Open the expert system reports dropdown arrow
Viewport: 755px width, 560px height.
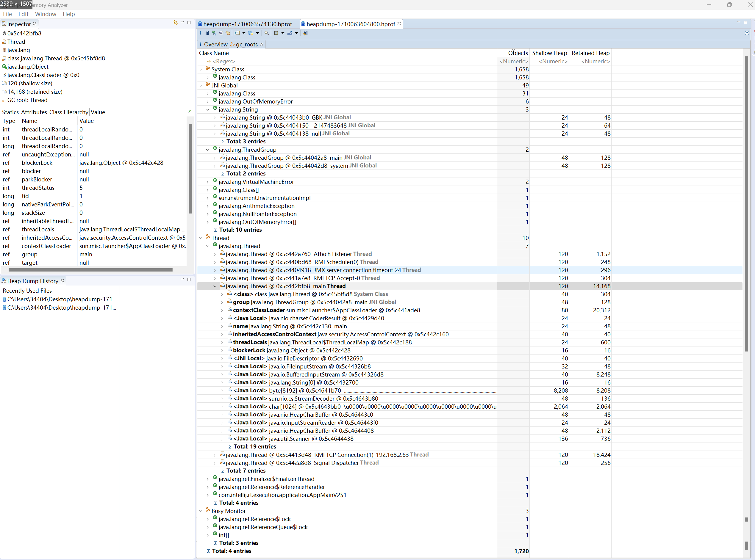click(x=244, y=33)
